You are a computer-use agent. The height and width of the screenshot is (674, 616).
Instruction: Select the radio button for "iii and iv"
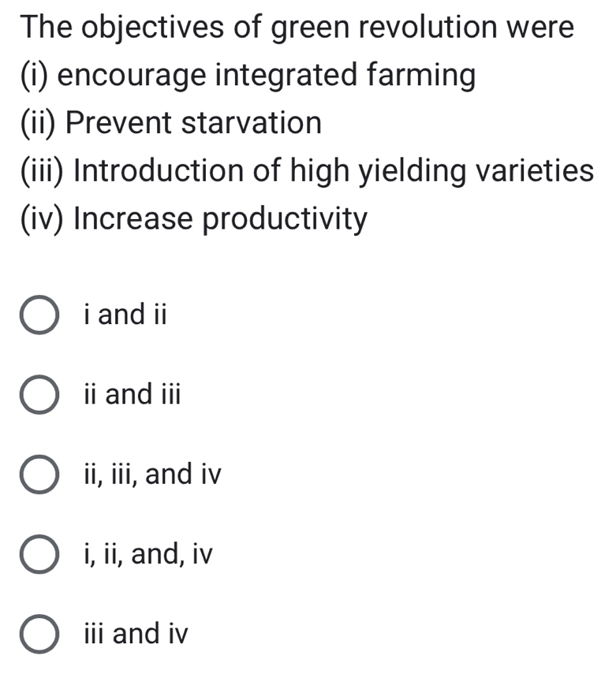tap(37, 634)
